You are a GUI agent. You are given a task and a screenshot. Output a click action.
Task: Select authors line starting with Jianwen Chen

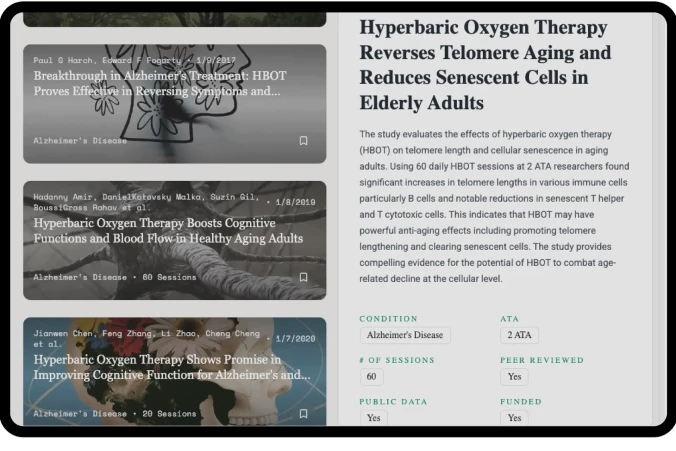point(146,339)
